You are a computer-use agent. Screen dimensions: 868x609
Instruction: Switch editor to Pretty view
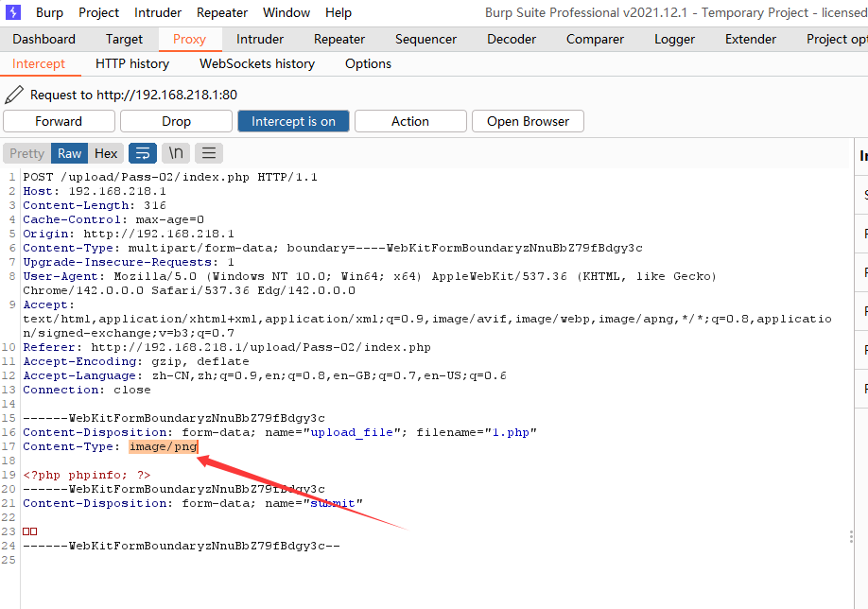pos(26,153)
